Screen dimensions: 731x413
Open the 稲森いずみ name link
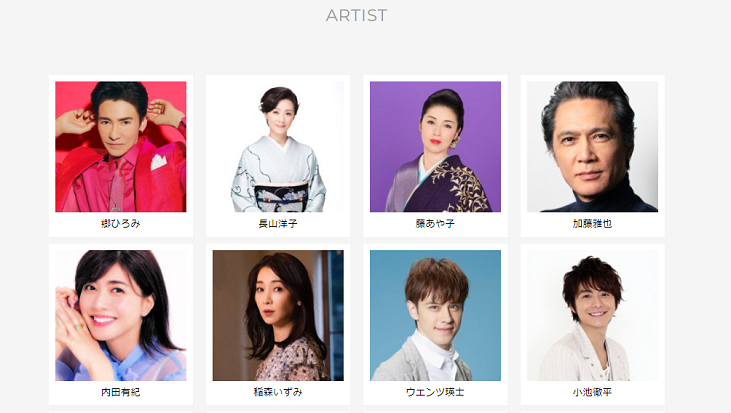[278, 392]
